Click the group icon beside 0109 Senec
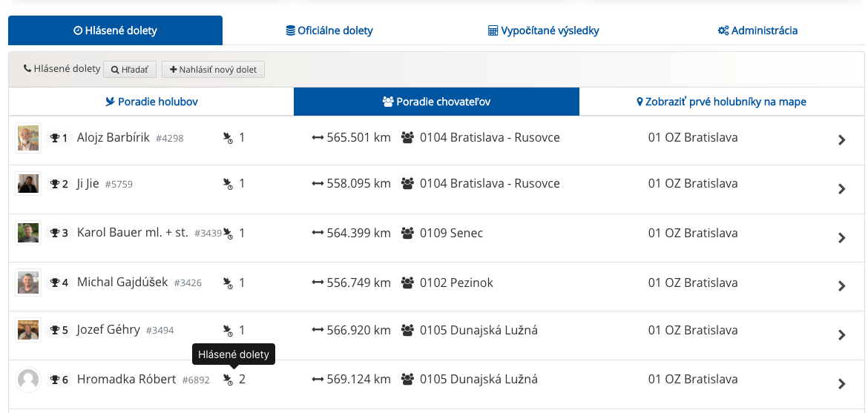Screen dimensions: 868x413 pos(408,234)
